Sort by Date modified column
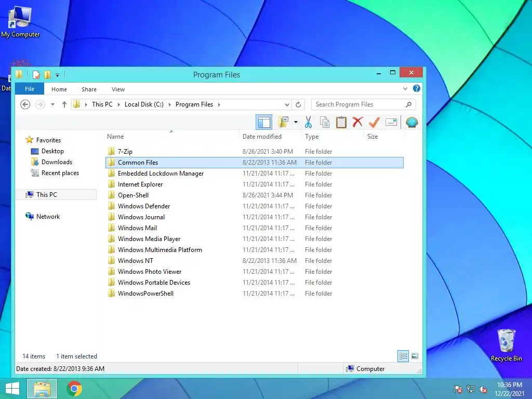 pyautogui.click(x=262, y=137)
